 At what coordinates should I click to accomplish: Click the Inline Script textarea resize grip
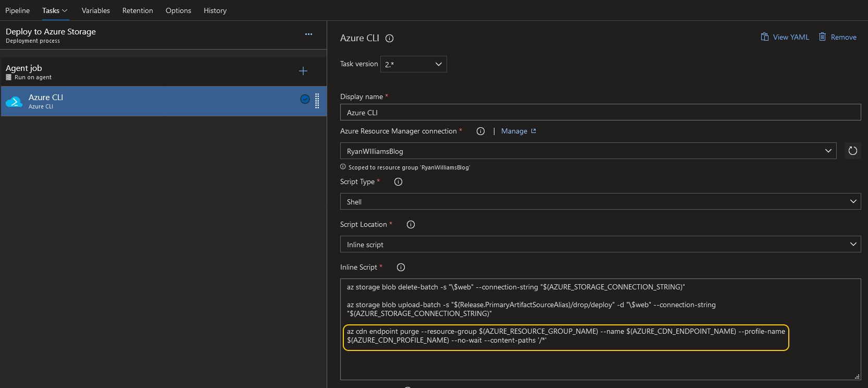coord(857,377)
